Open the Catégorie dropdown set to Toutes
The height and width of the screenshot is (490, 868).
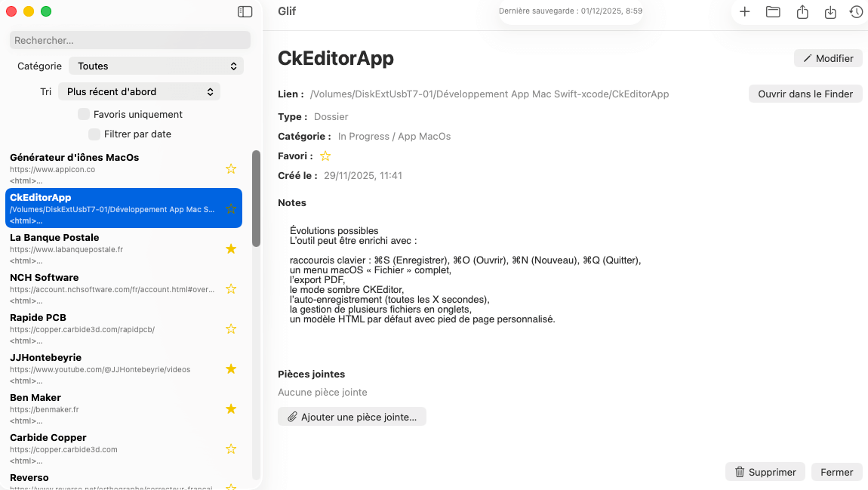pyautogui.click(x=156, y=66)
